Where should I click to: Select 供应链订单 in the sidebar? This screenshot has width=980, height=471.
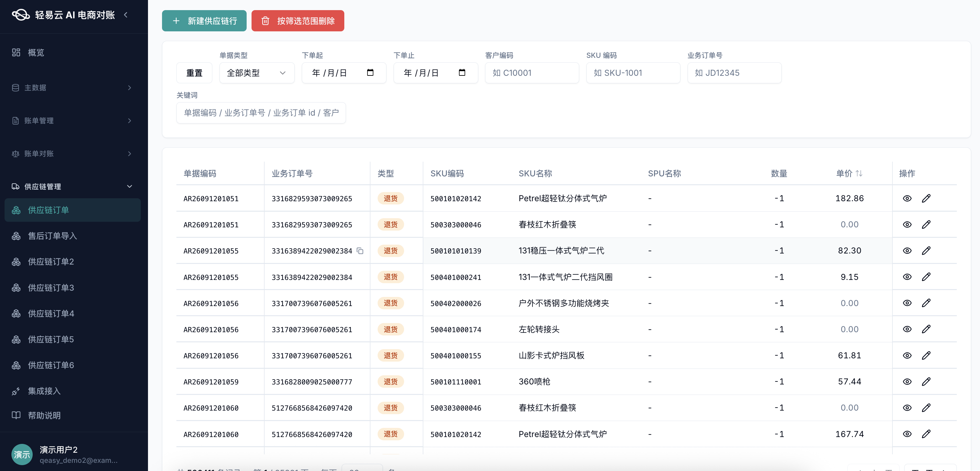click(72, 210)
